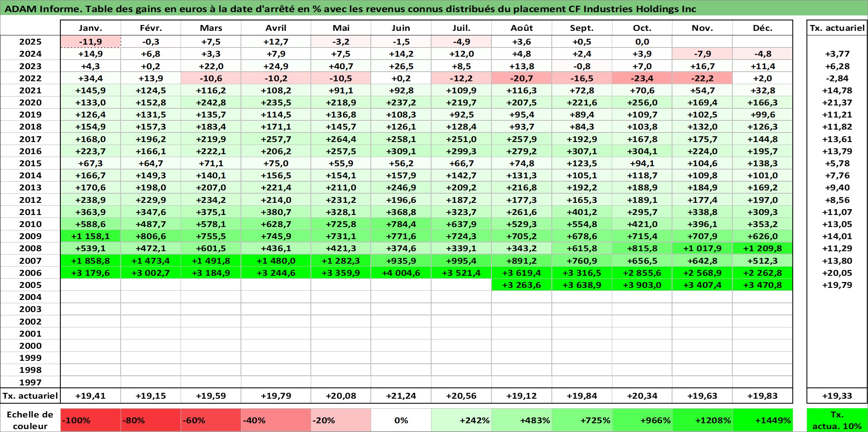Image resolution: width=868 pixels, height=432 pixels.
Task: Click the +1 209,8 cell in 2008
Action: (762, 248)
